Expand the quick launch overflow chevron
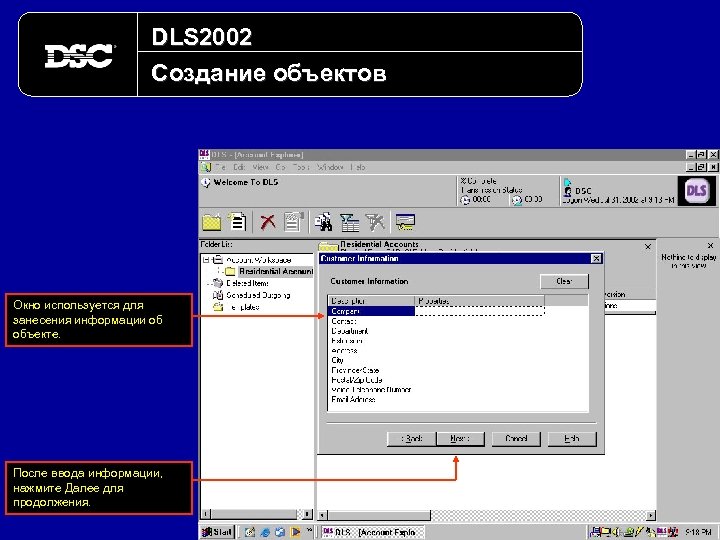 coord(309,530)
